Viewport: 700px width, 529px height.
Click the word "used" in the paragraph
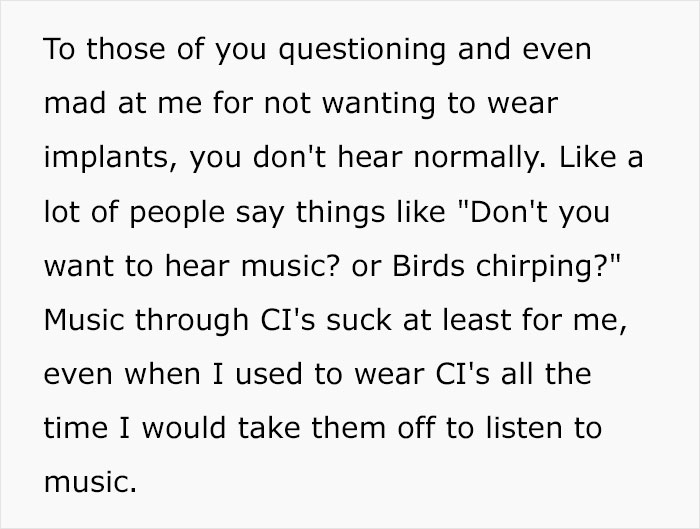click(269, 374)
